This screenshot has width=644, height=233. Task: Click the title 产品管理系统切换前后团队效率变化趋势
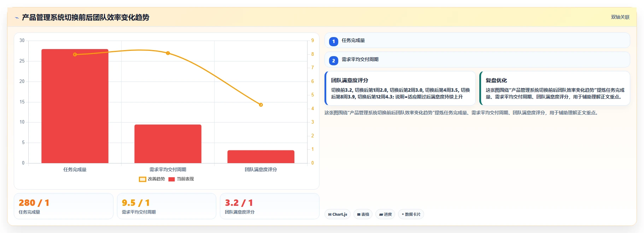[x=86, y=18]
